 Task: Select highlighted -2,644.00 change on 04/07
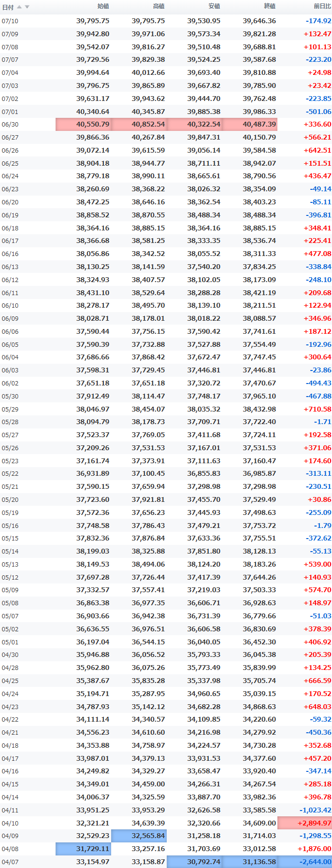click(x=304, y=862)
